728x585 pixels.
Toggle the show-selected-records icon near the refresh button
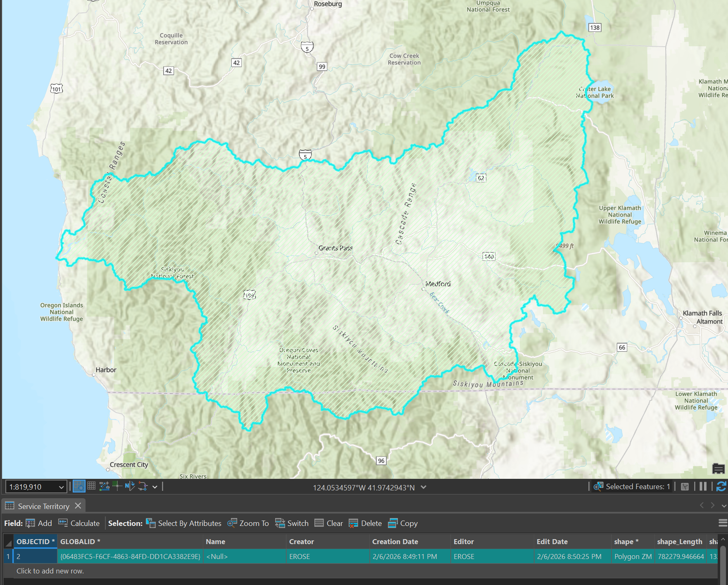(685, 487)
